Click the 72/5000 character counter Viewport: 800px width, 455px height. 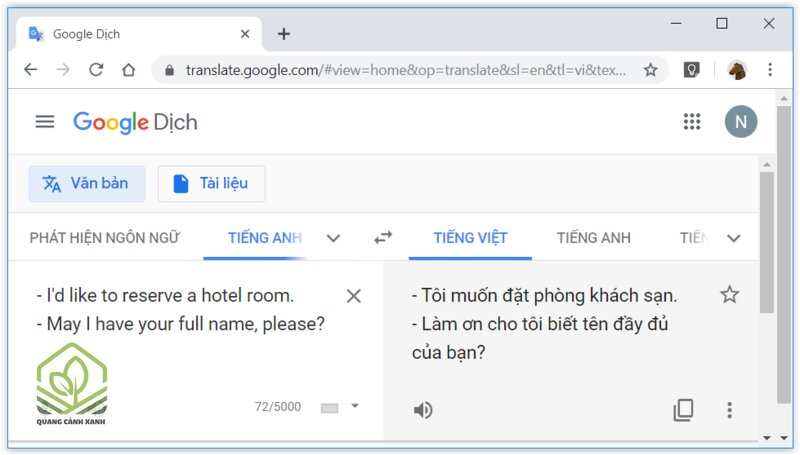tap(278, 407)
